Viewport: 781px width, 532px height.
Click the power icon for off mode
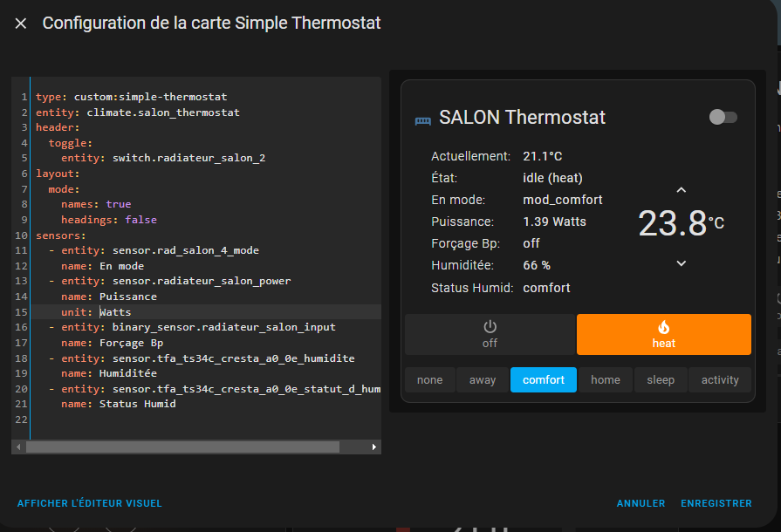[490, 327]
